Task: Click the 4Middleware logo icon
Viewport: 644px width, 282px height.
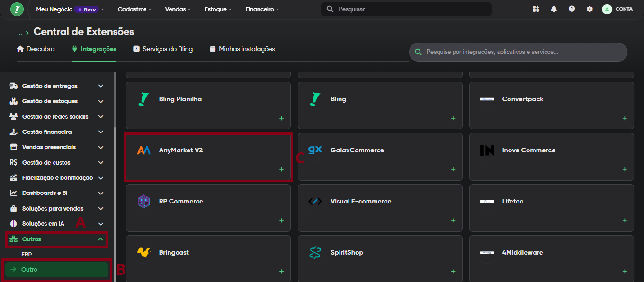Action: pyautogui.click(x=487, y=253)
